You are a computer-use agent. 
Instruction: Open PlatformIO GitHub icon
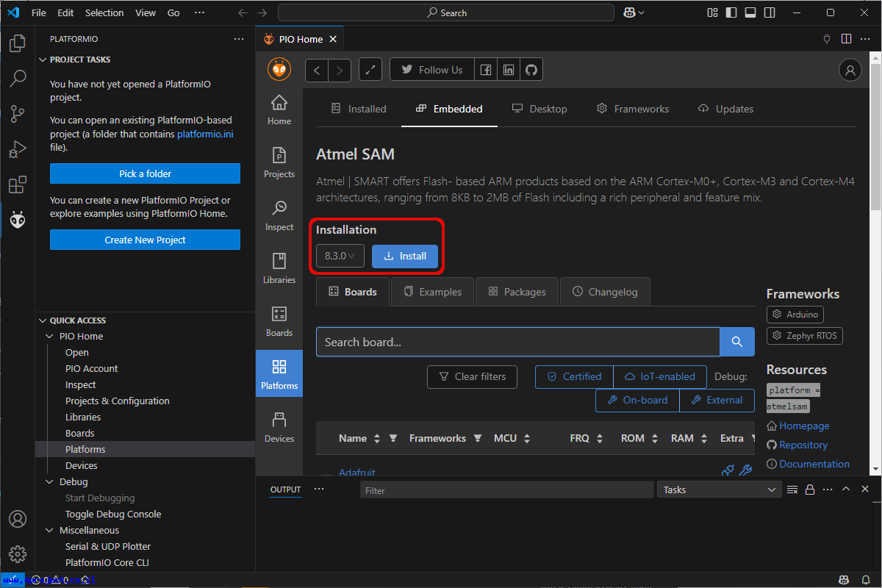pos(531,70)
